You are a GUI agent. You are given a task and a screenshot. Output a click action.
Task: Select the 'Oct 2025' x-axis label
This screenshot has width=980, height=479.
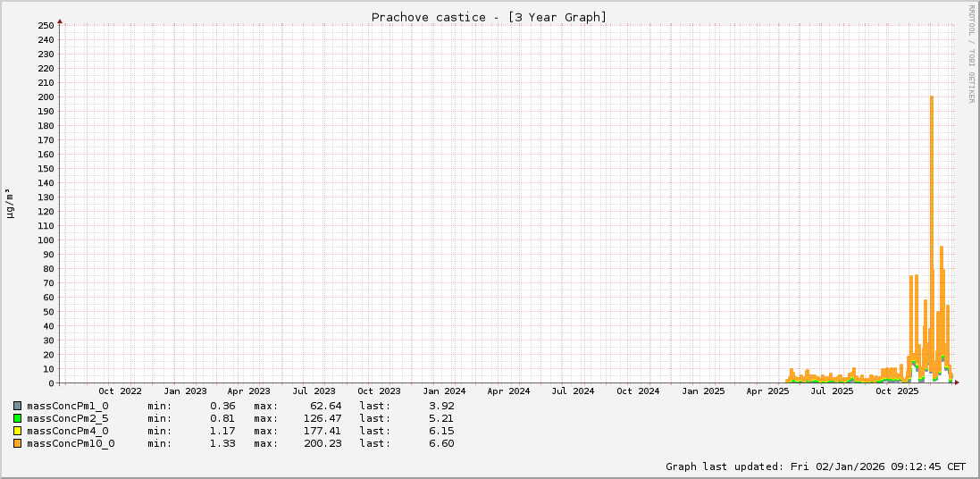pyautogui.click(x=897, y=391)
